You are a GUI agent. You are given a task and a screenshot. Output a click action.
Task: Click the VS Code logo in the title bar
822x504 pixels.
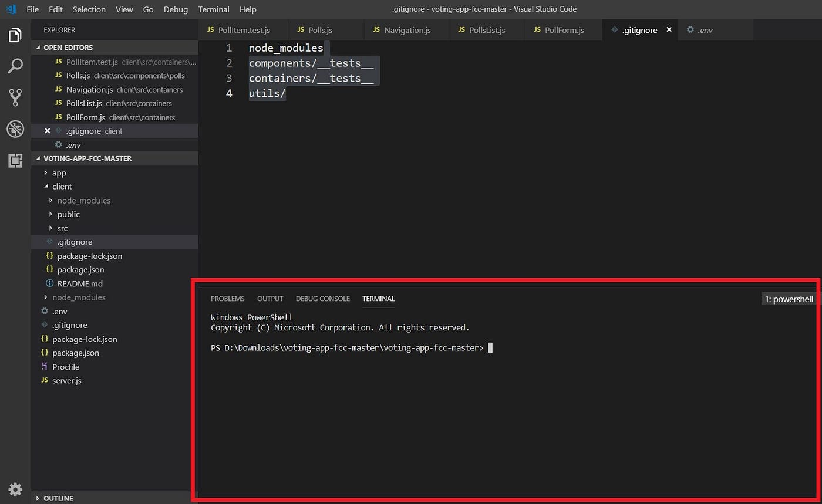(11, 9)
